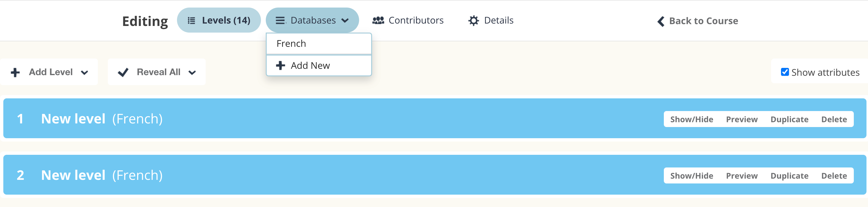Open the Reveal All dropdown arrow
868x207 pixels.
point(192,73)
